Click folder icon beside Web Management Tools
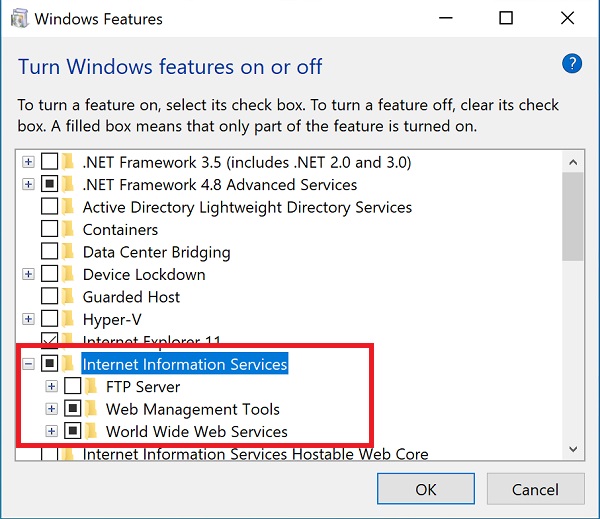This screenshot has width=600, height=519. click(91, 409)
